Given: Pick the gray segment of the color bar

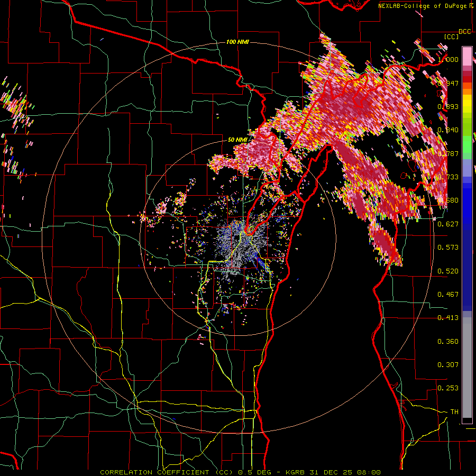Looking at the screenshot, I should point(467,368).
